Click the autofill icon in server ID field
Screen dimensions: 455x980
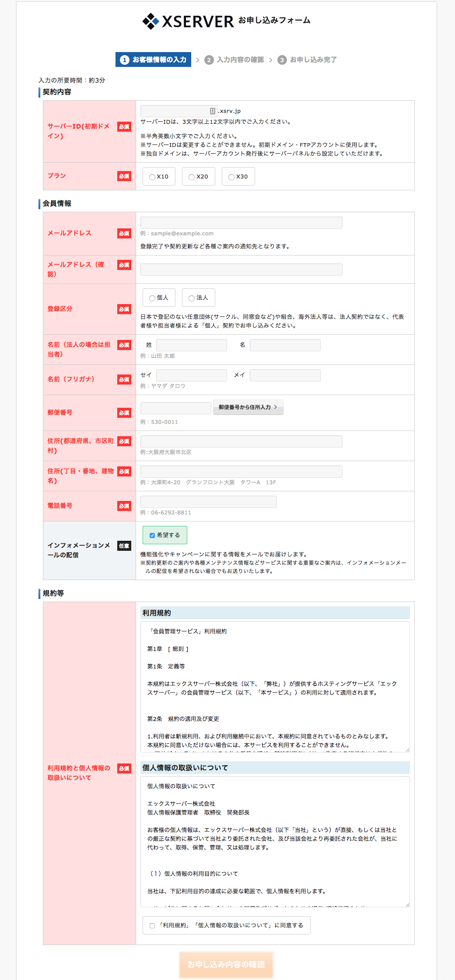tap(212, 111)
